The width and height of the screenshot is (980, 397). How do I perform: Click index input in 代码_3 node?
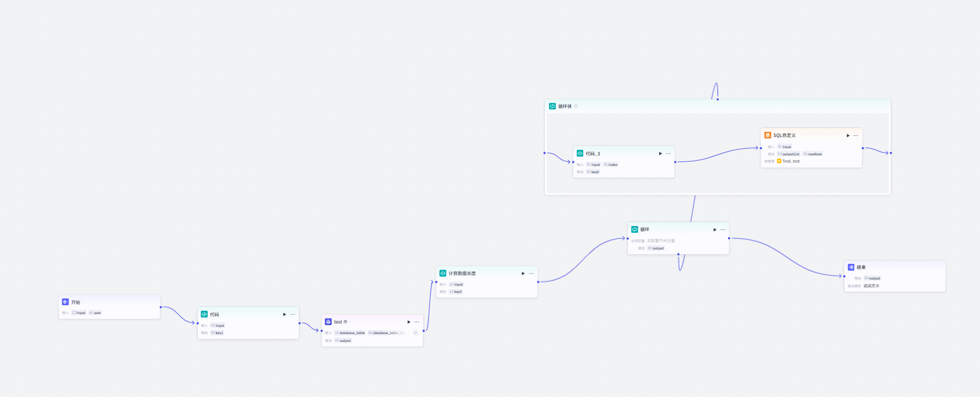[611, 165]
